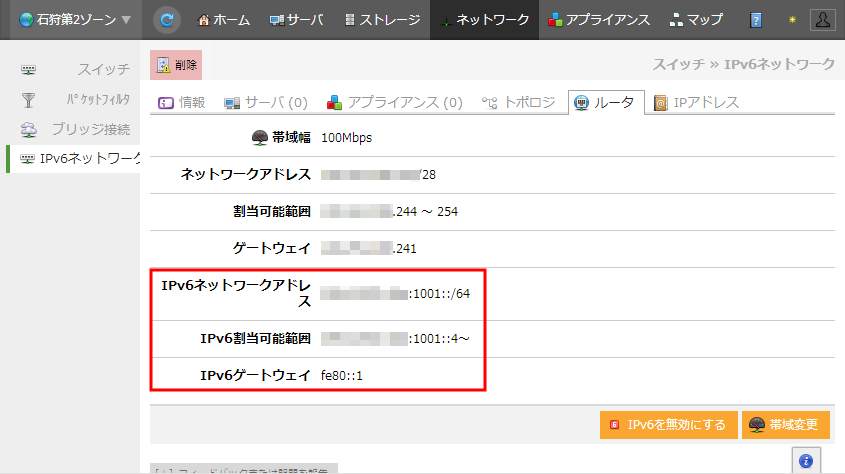This screenshot has width=845, height=474.
Task: Click the IPv6を無効にする button
Action: [x=669, y=425]
